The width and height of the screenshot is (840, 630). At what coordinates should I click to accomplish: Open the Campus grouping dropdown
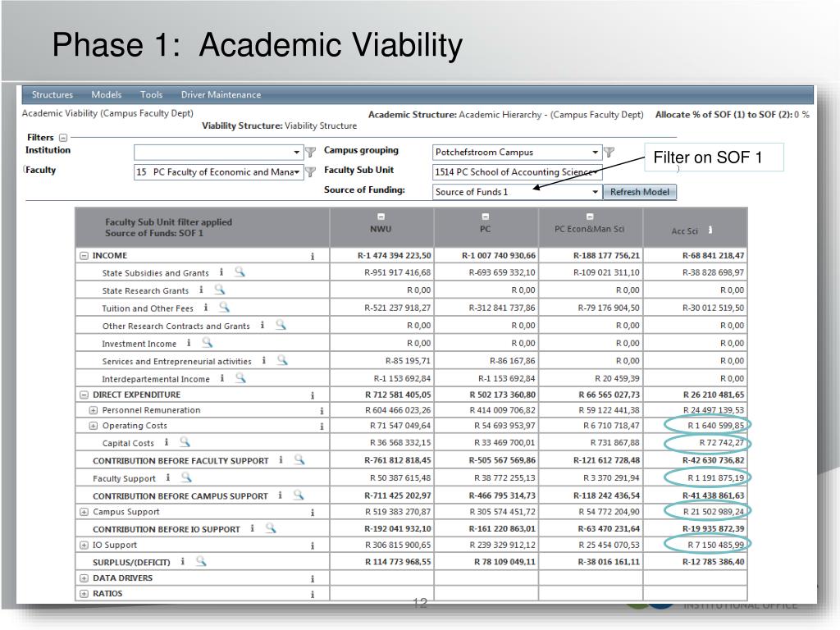517,152
